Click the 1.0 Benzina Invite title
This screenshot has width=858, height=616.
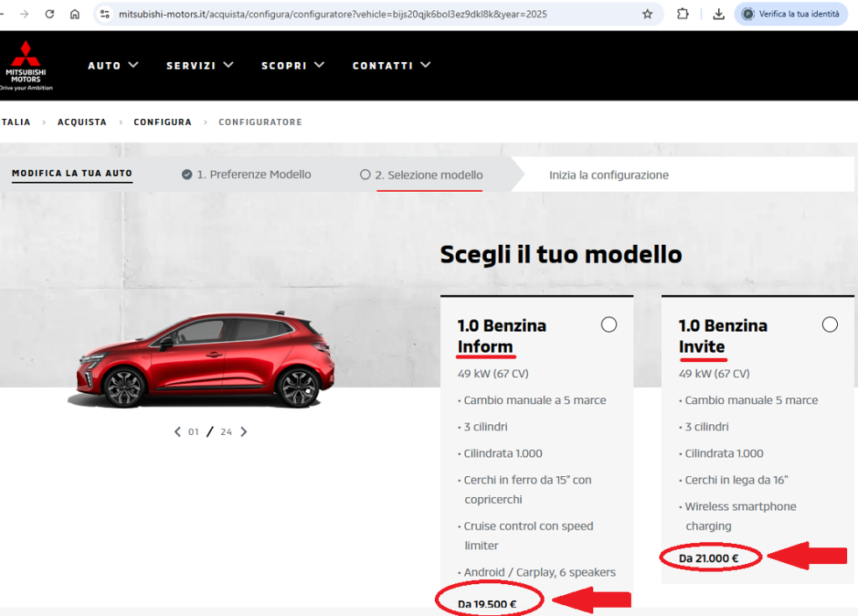point(723,336)
